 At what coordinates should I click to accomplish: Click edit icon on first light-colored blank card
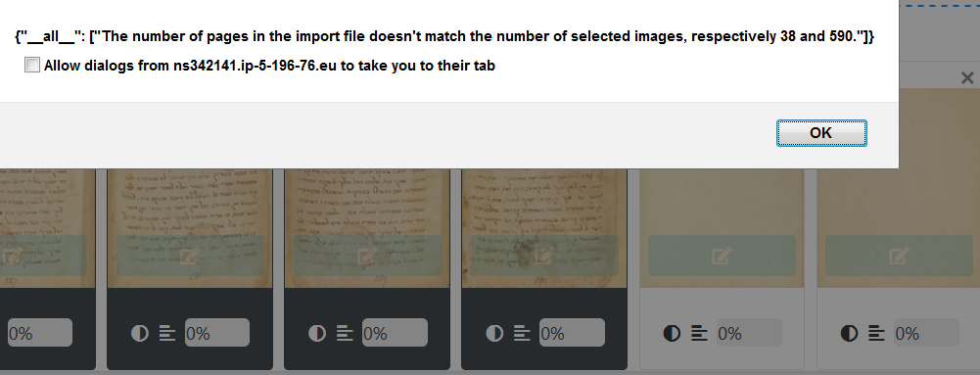tap(722, 256)
